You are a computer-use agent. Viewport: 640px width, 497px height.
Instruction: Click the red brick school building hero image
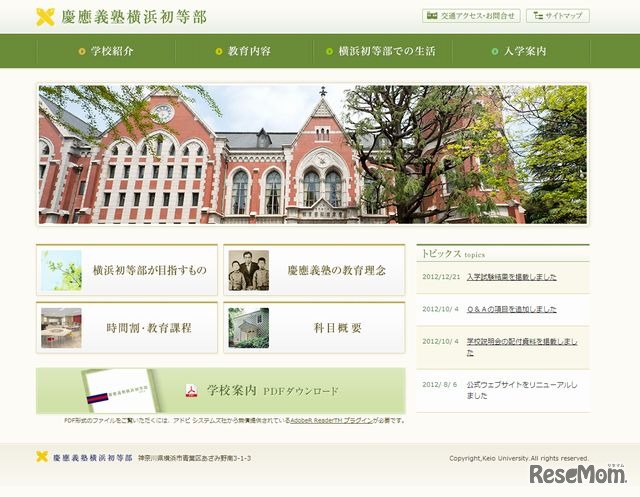[x=313, y=154]
